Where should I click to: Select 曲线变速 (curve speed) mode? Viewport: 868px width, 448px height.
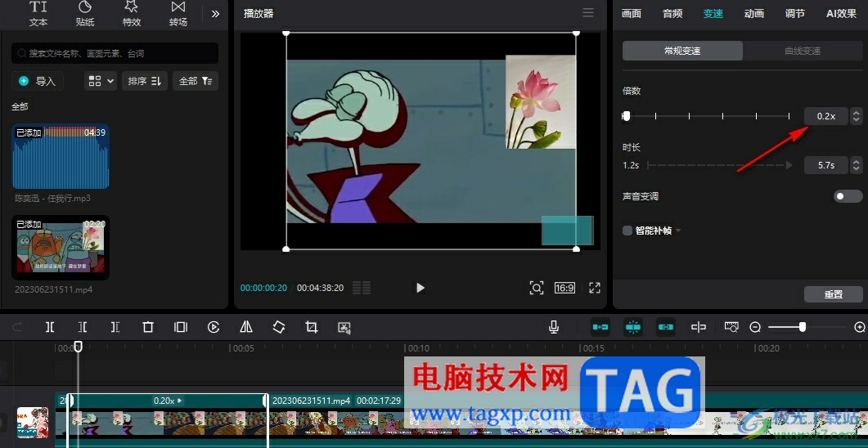point(803,51)
